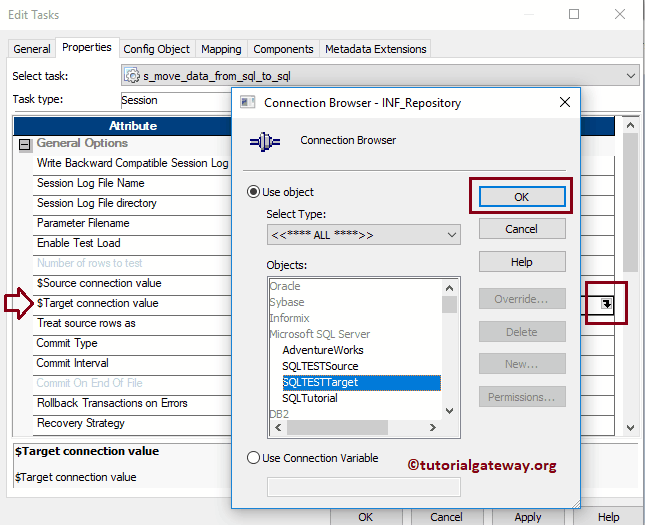Select the Commit Interval attribute row
The height and width of the screenshot is (525, 645).
coord(132,363)
